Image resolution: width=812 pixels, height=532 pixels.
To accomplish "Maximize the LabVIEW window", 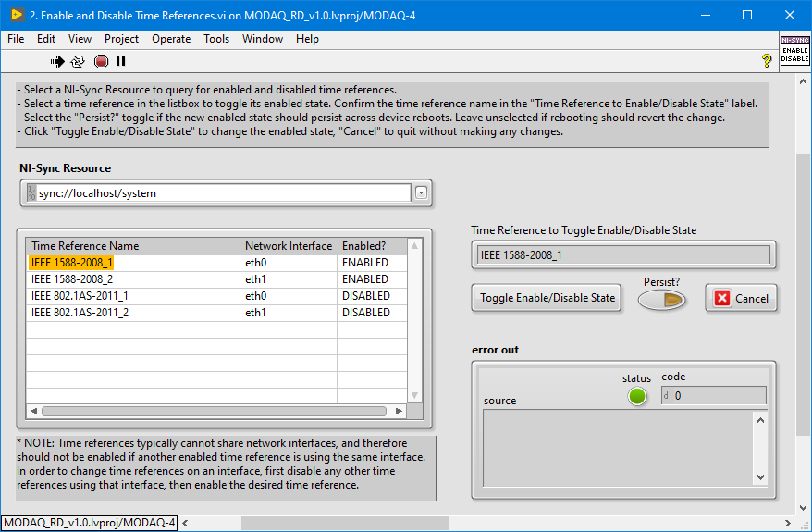I will tap(747, 15).
